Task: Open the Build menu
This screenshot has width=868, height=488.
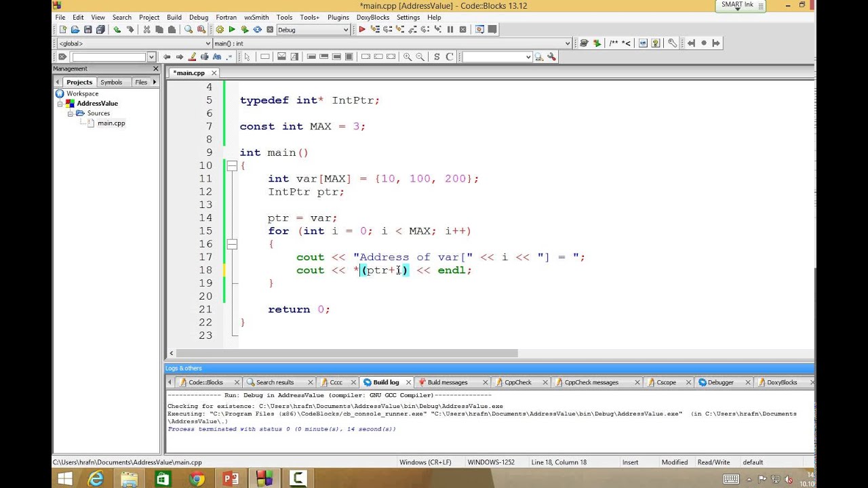Action: (174, 17)
